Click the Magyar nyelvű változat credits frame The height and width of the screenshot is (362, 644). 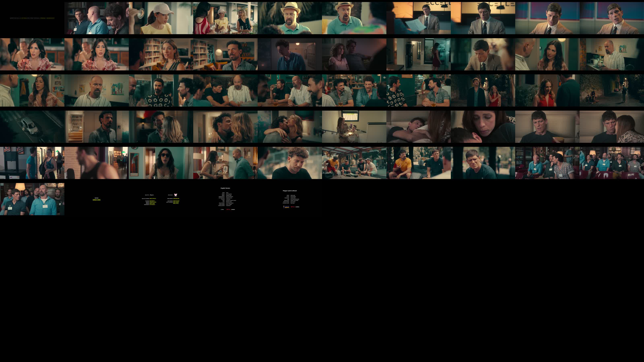click(290, 199)
